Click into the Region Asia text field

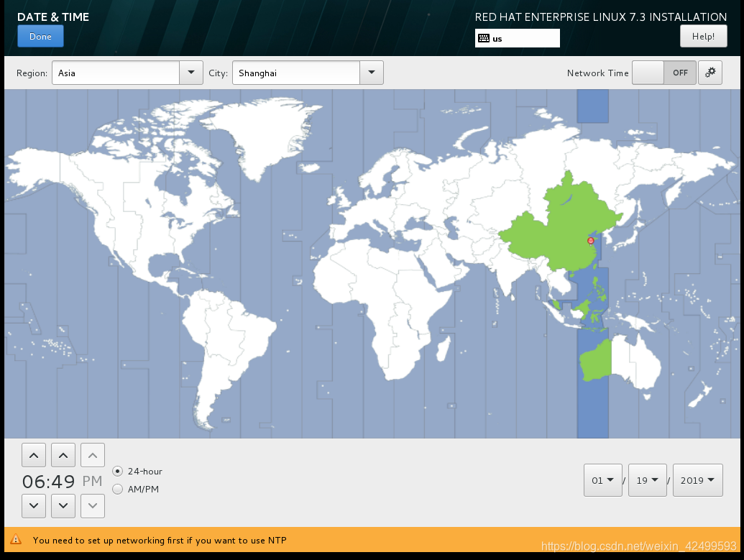click(x=116, y=73)
